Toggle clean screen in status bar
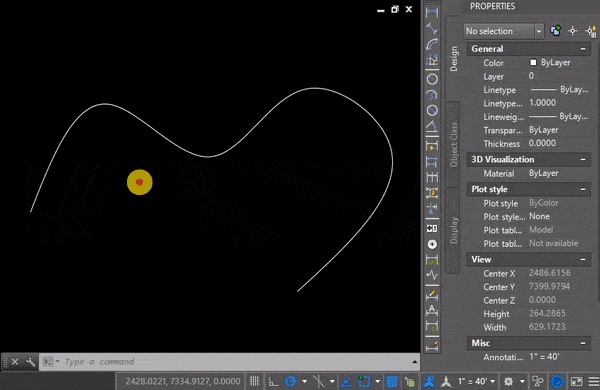 pyautogui.click(x=576, y=382)
